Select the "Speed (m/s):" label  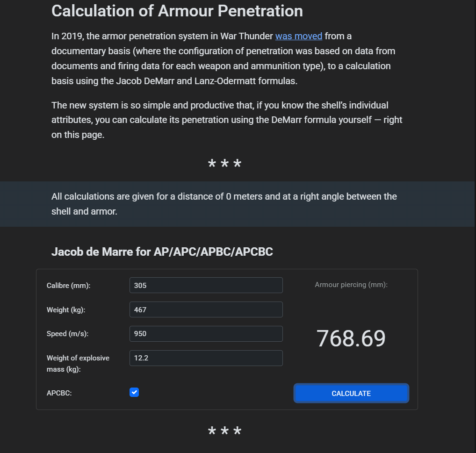pos(67,334)
